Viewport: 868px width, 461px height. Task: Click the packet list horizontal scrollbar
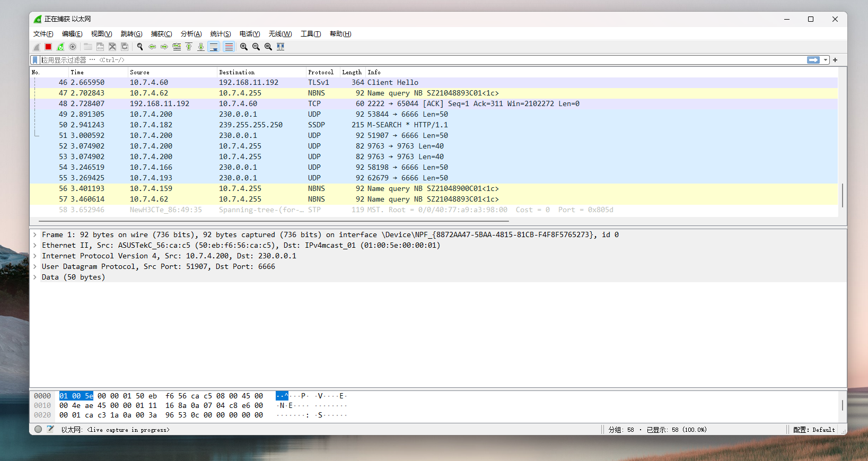274,221
